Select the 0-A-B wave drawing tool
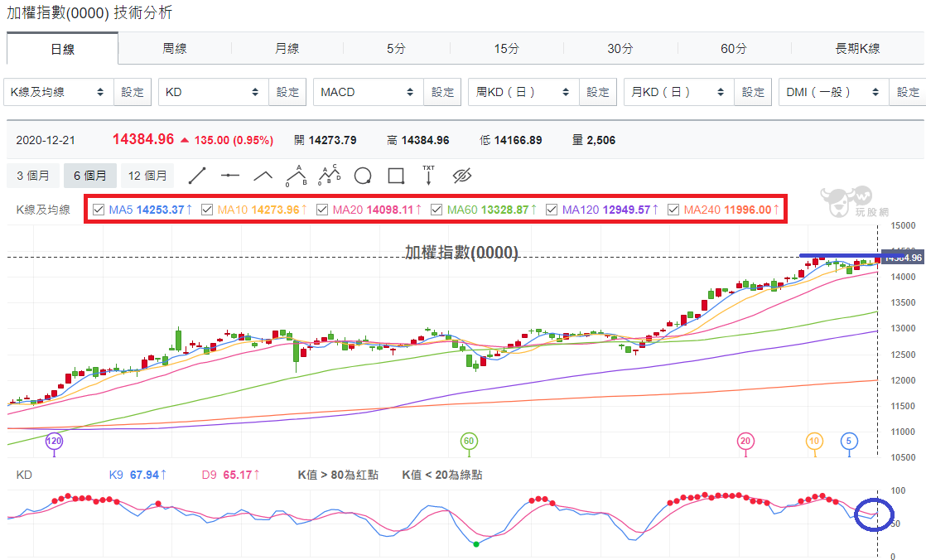 (297, 176)
